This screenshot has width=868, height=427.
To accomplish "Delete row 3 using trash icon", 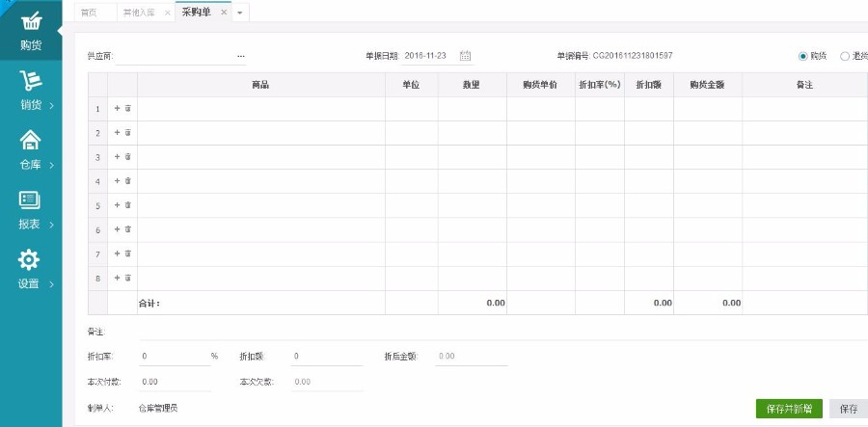I will pos(128,157).
